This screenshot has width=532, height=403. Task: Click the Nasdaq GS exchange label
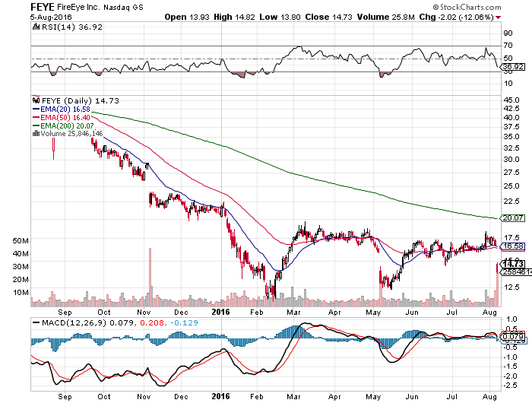(123, 7)
